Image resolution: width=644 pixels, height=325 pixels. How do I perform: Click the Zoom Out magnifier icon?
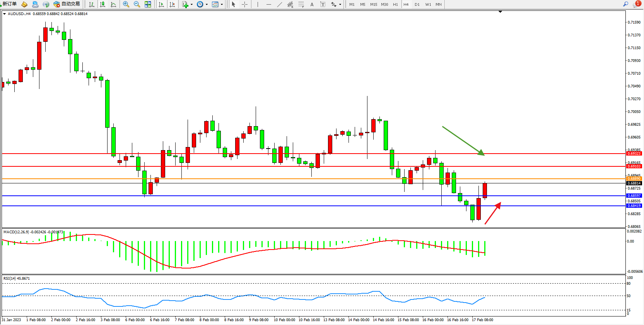tap(137, 4)
